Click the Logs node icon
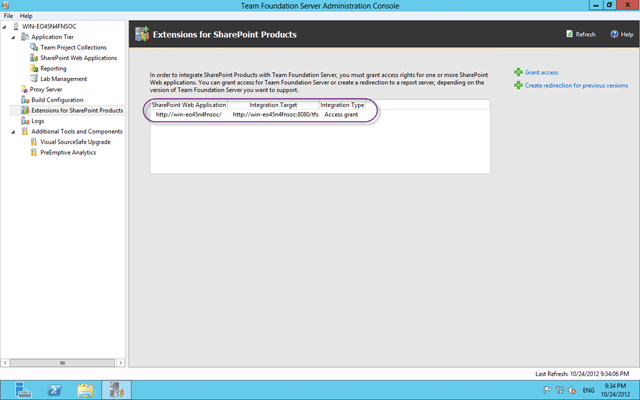The width and height of the screenshot is (640, 400). pos(25,121)
